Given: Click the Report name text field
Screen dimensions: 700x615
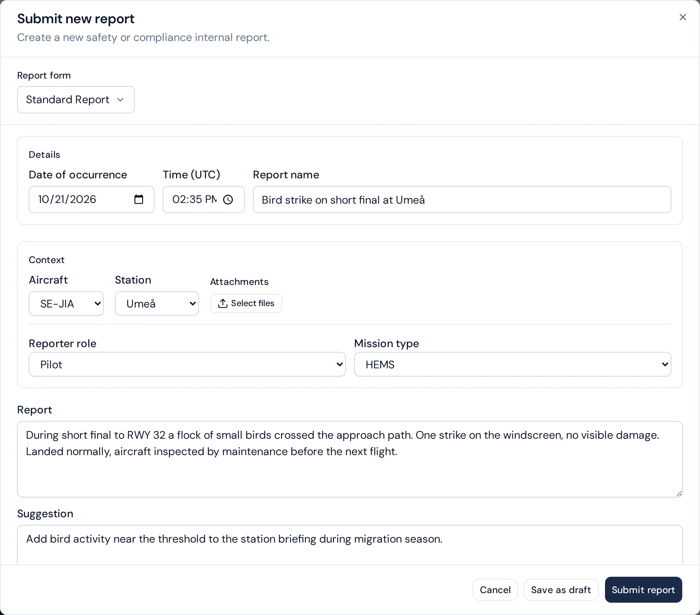Looking at the screenshot, I should pyautogui.click(x=462, y=200).
